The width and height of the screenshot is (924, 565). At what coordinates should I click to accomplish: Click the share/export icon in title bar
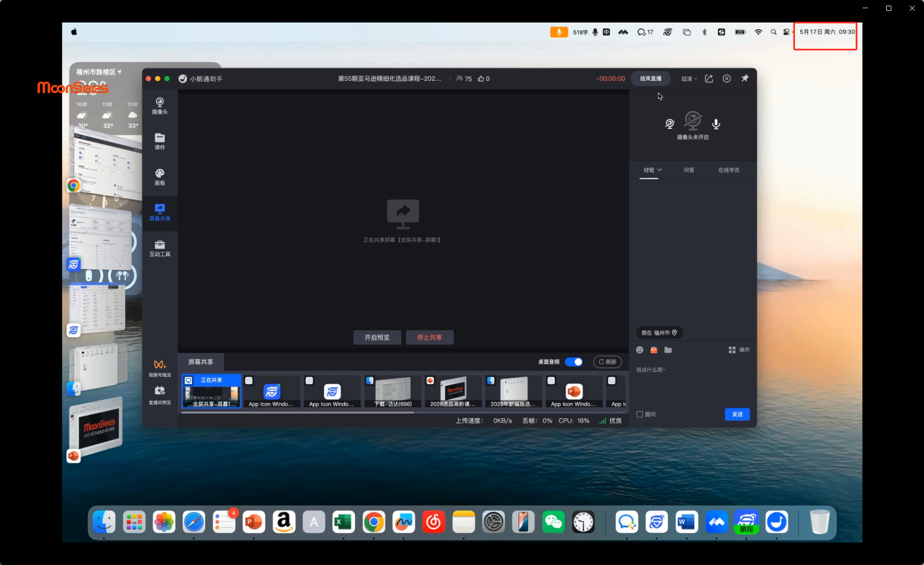(x=709, y=79)
